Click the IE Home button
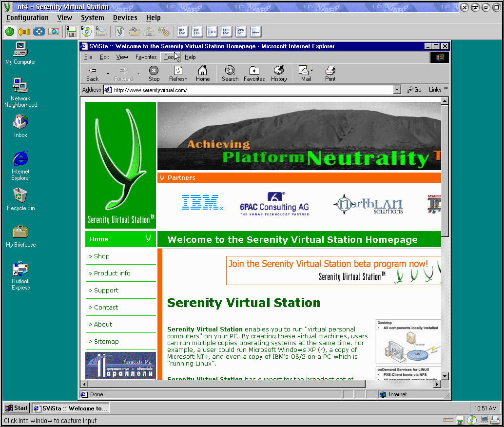Screen dimensions: 504x427 (203, 74)
